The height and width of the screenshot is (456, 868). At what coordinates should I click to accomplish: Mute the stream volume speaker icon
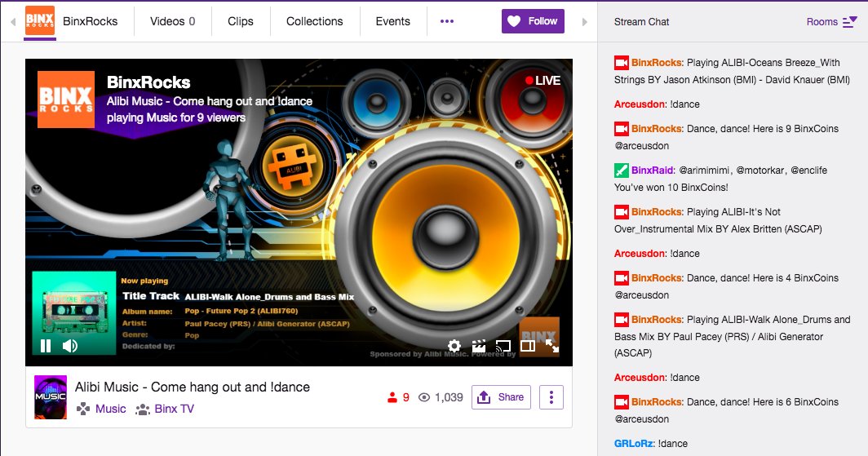click(x=70, y=346)
